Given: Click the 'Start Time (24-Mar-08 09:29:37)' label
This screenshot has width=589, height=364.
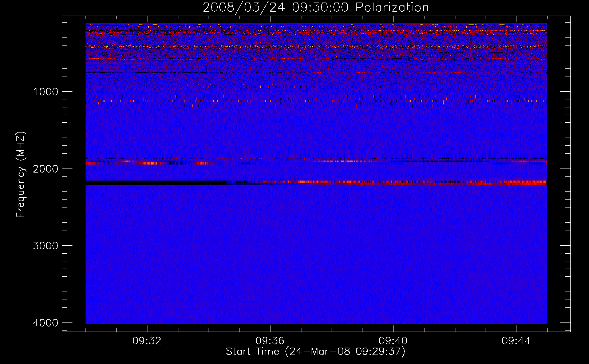Looking at the screenshot, I should point(316,352).
